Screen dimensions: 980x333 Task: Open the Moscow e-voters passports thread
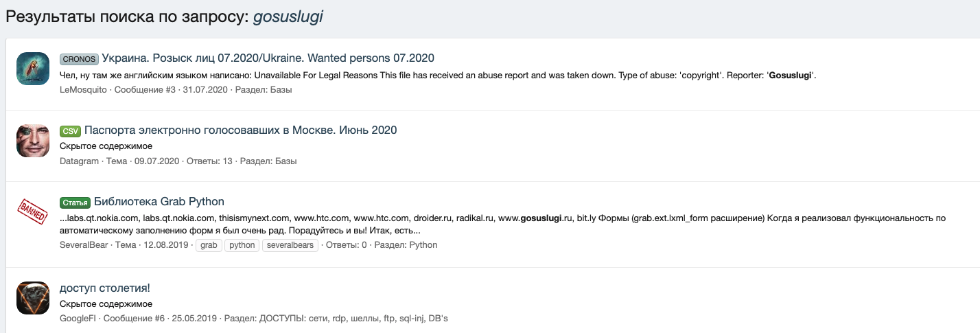click(x=240, y=130)
